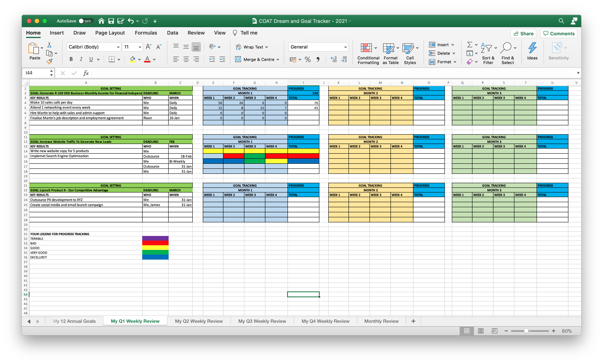Toggle Middle Align vertical alignment

coord(186,47)
